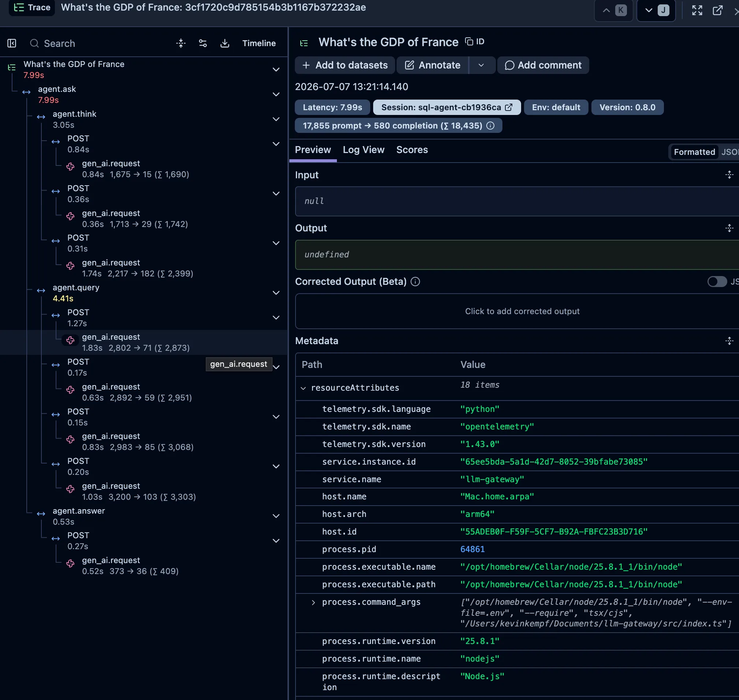This screenshot has width=739, height=700.
Task: Select the agent.think span
Action: click(x=74, y=119)
